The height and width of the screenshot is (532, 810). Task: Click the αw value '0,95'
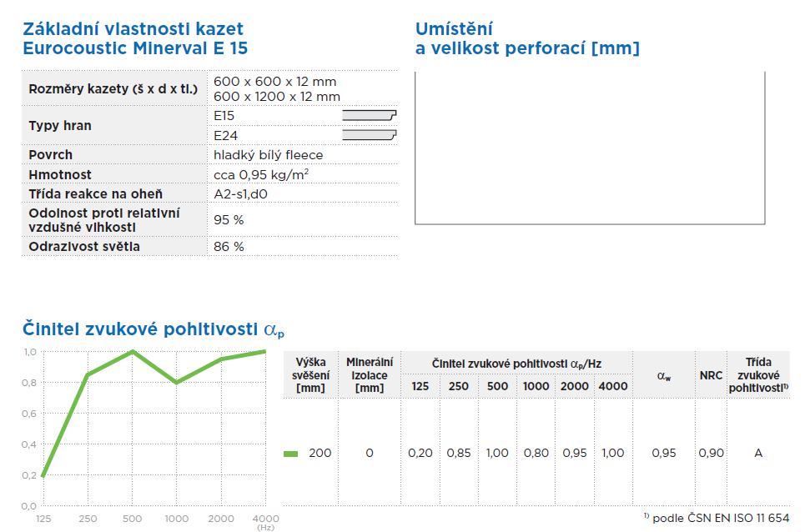click(664, 453)
